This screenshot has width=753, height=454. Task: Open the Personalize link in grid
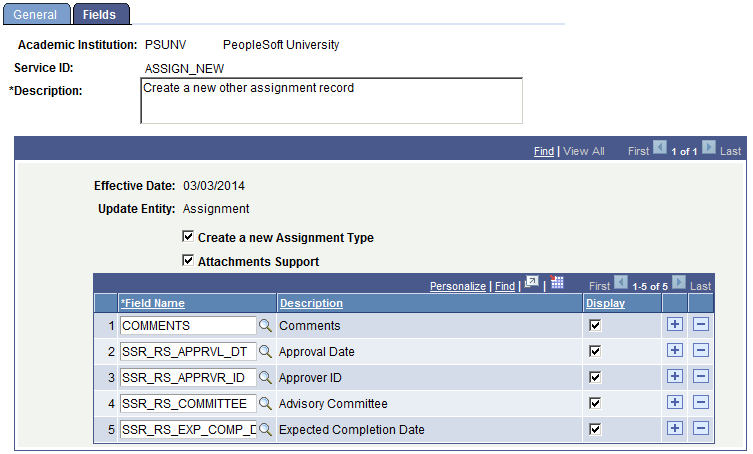tap(458, 286)
